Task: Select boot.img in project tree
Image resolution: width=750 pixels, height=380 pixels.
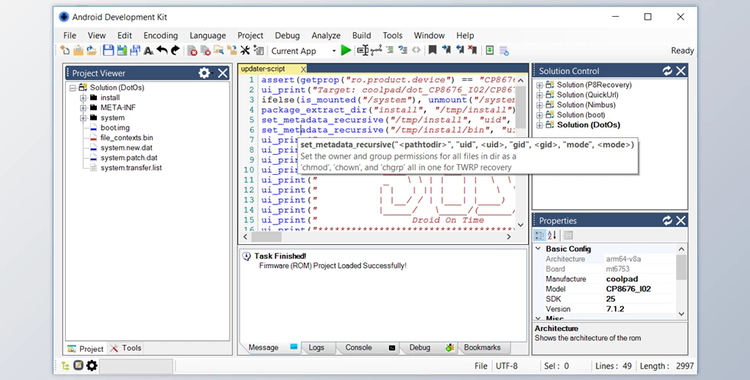Action: pyautogui.click(x=115, y=128)
